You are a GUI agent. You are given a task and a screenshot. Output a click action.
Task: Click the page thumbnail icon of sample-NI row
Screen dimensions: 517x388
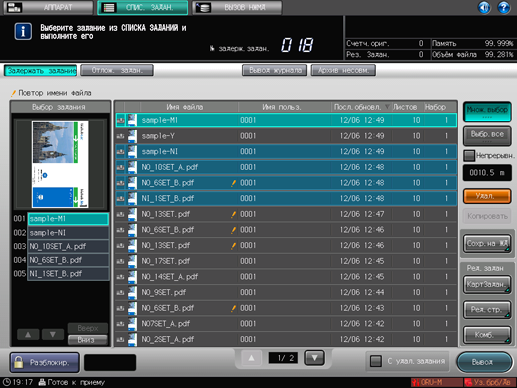132,151
